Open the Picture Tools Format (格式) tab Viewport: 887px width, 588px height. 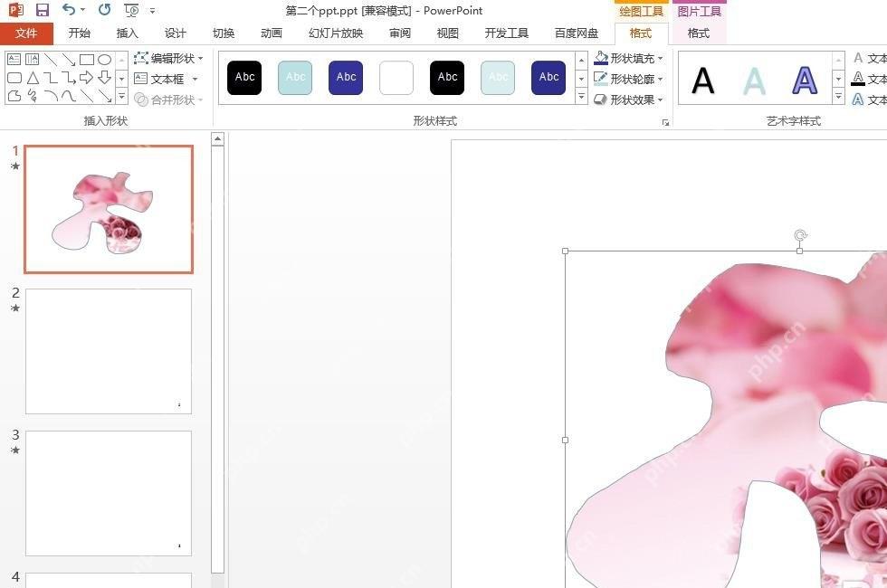(699, 33)
